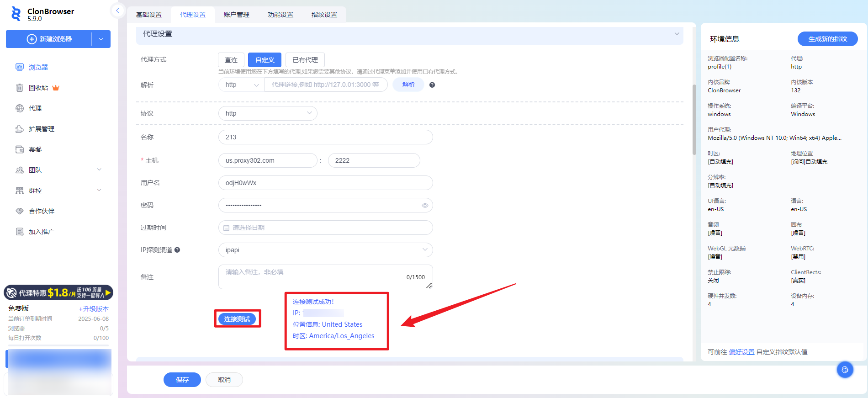Click the 取消 button
Screen dimensions: 868x398
coord(224,380)
